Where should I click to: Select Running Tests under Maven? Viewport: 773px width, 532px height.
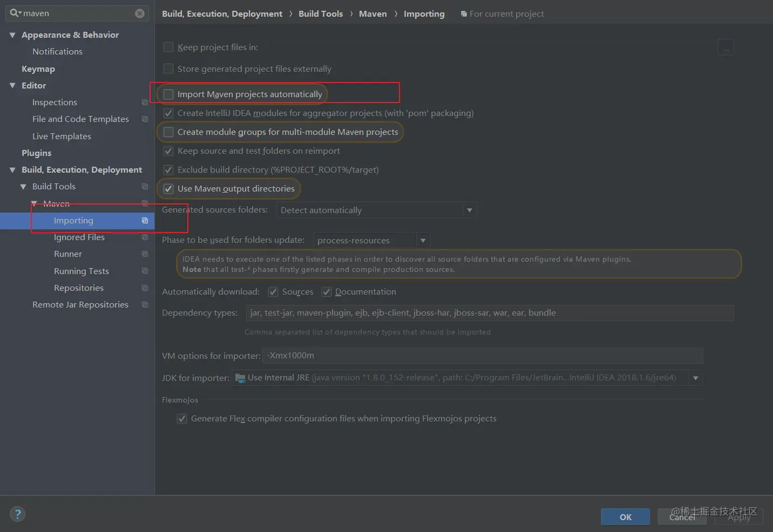82,271
